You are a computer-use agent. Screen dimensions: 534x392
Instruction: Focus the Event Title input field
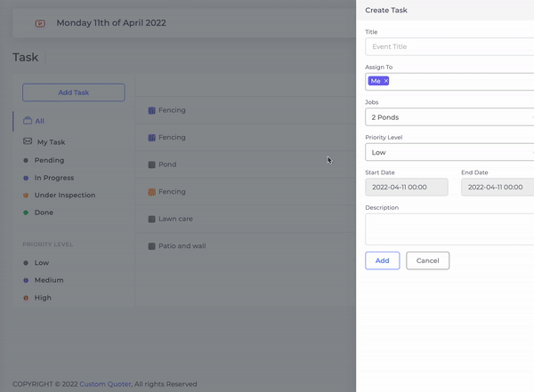(x=449, y=46)
